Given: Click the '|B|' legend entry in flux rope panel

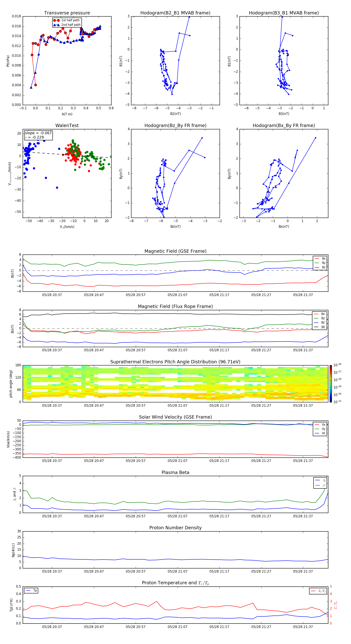Looking at the screenshot, I should 320,327.
